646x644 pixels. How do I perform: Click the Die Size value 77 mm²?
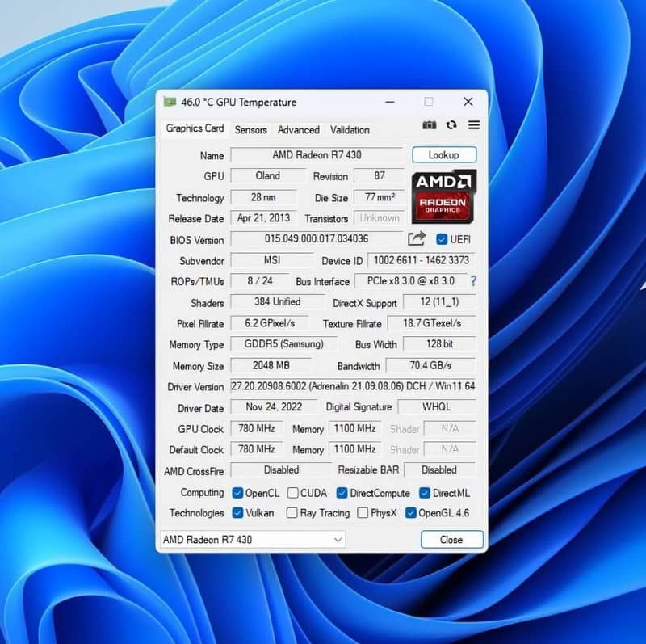pyautogui.click(x=379, y=197)
